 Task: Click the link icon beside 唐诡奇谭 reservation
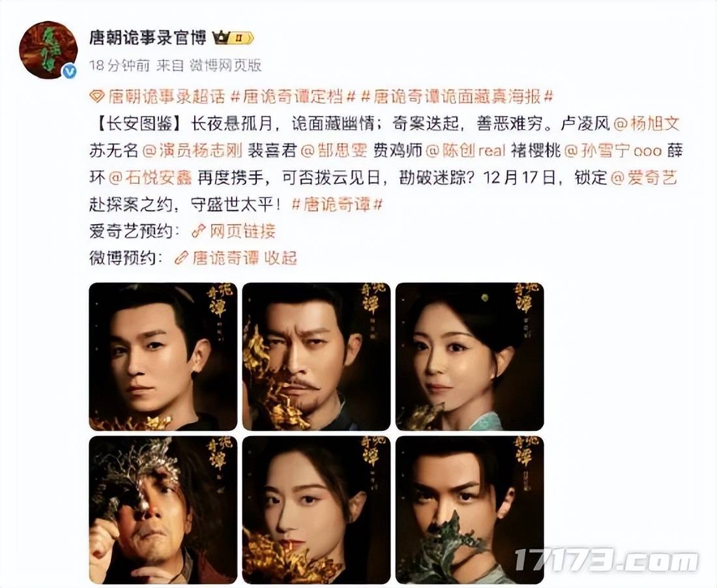pos(182,258)
